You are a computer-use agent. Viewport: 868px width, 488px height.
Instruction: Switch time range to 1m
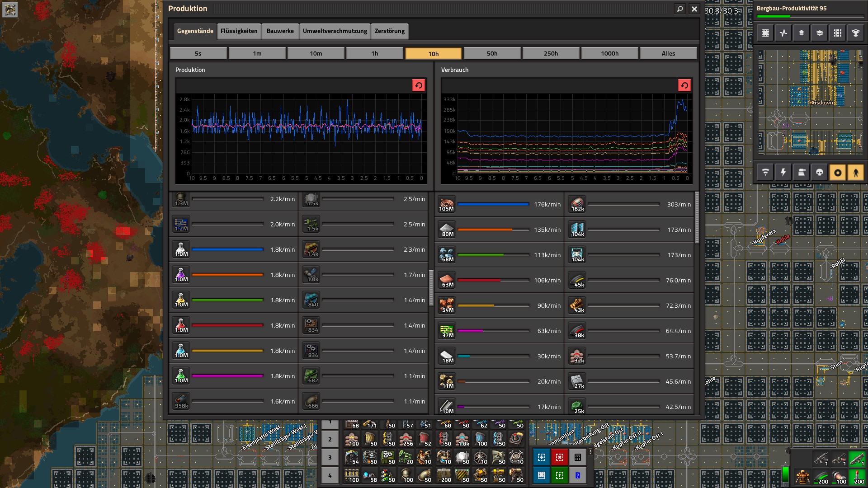[x=257, y=53]
